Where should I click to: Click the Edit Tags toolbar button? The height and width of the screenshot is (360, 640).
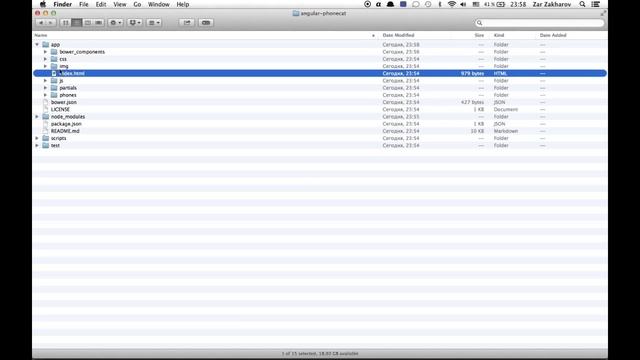coord(206,22)
